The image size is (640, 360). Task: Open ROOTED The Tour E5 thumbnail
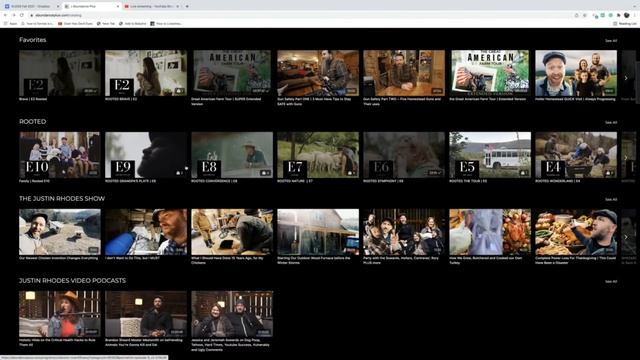click(x=490, y=155)
